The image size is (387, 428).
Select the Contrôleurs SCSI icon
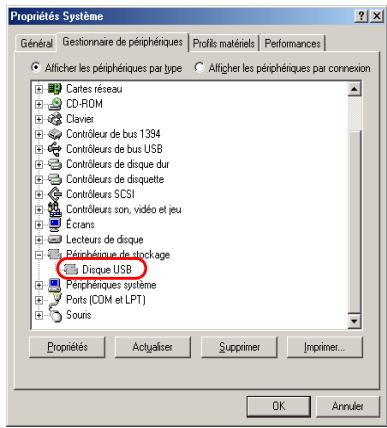coord(55,194)
